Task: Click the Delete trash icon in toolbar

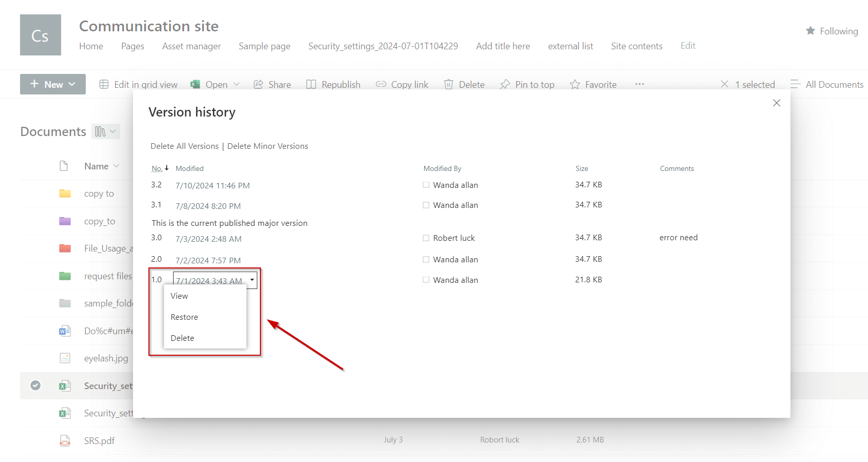Action: point(448,84)
